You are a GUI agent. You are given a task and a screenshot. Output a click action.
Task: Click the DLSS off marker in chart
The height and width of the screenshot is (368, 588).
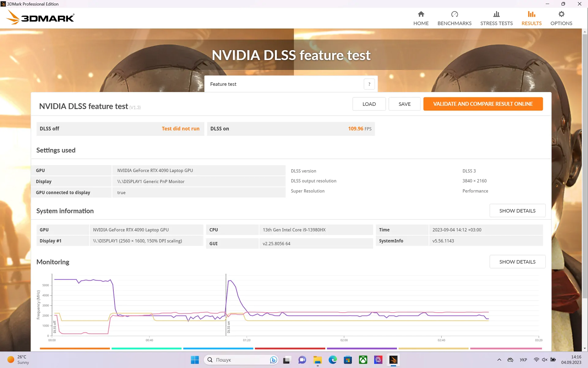(55, 327)
